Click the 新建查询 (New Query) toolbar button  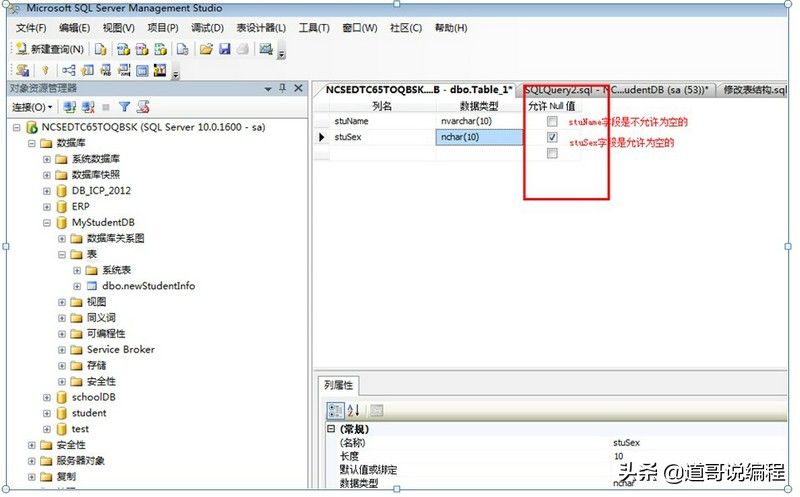point(50,49)
